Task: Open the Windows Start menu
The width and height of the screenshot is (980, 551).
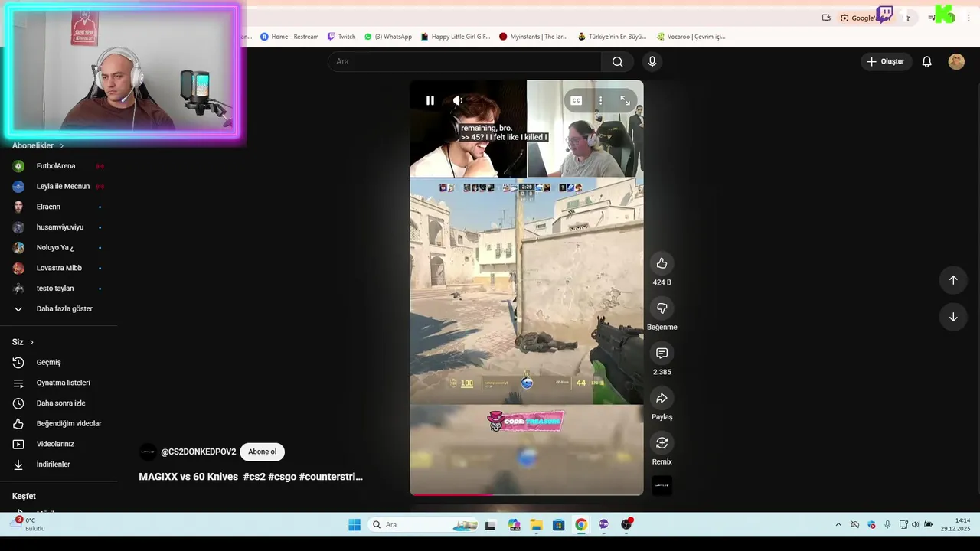Action: point(354,524)
